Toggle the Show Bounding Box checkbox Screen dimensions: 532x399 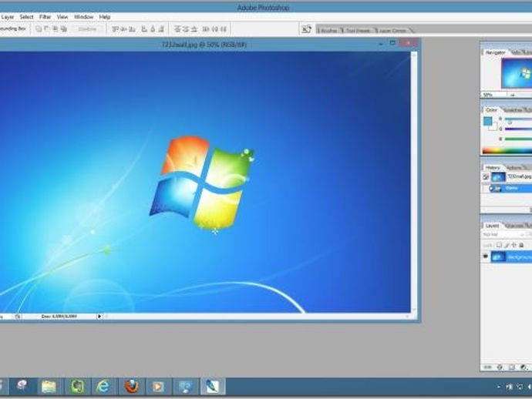tap(12, 28)
